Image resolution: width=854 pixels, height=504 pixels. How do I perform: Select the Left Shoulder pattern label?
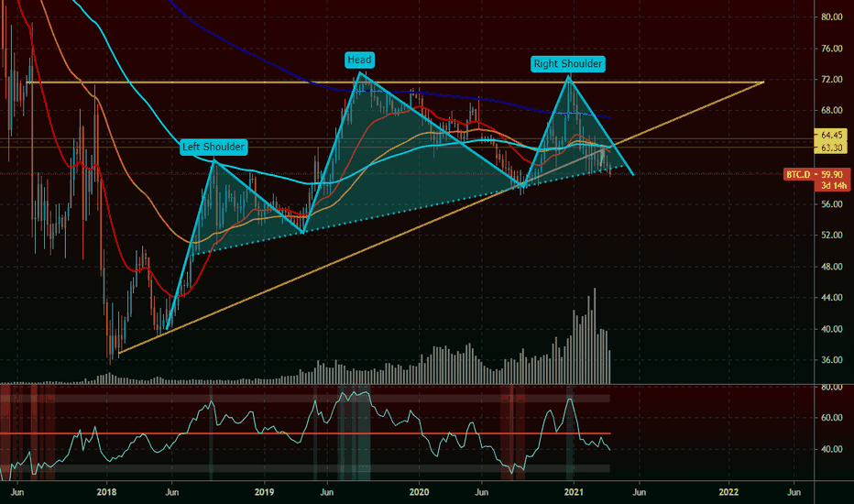pyautogui.click(x=213, y=148)
